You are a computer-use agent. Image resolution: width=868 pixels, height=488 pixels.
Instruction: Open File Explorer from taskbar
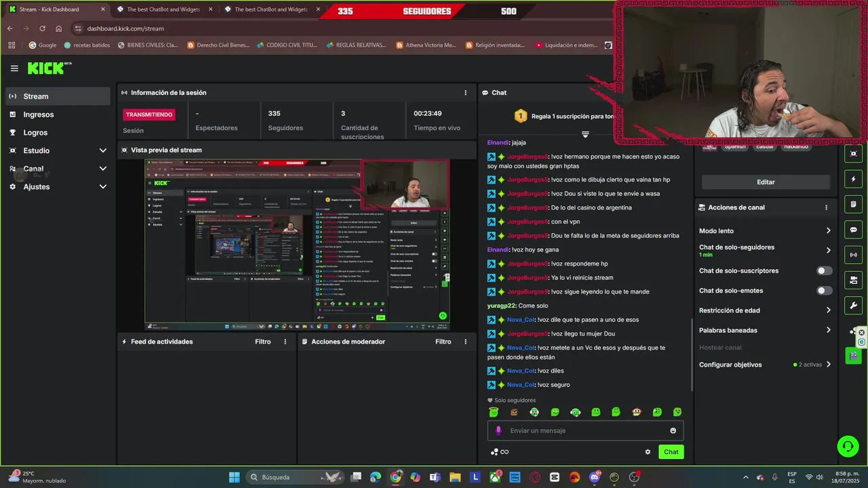pyautogui.click(x=455, y=477)
